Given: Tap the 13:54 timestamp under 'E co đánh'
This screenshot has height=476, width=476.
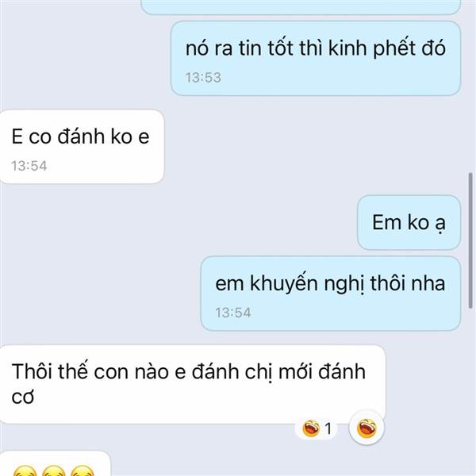Looking at the screenshot, I should (29, 166).
